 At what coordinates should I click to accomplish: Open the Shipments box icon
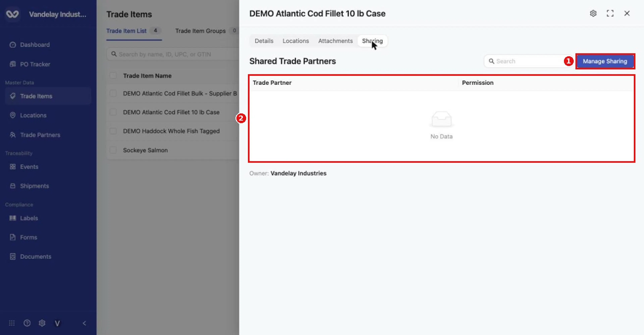click(13, 186)
